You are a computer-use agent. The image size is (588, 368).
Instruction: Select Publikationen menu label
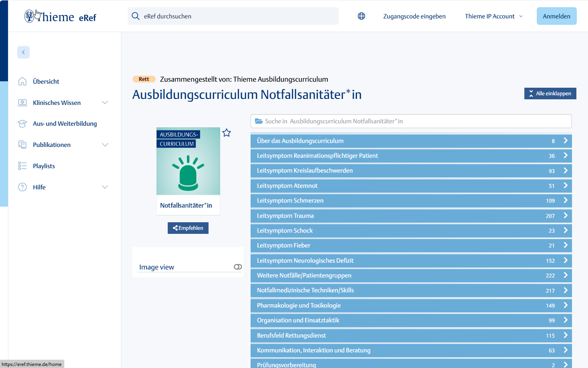click(52, 145)
